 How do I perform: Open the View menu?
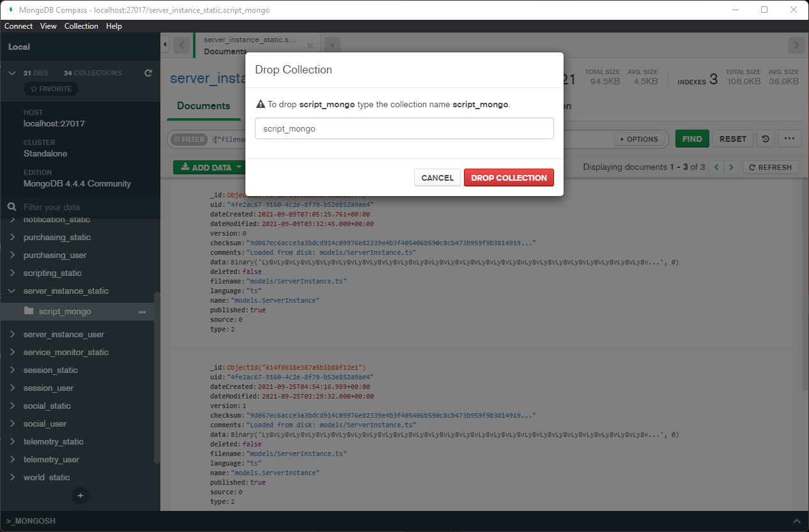pos(49,26)
